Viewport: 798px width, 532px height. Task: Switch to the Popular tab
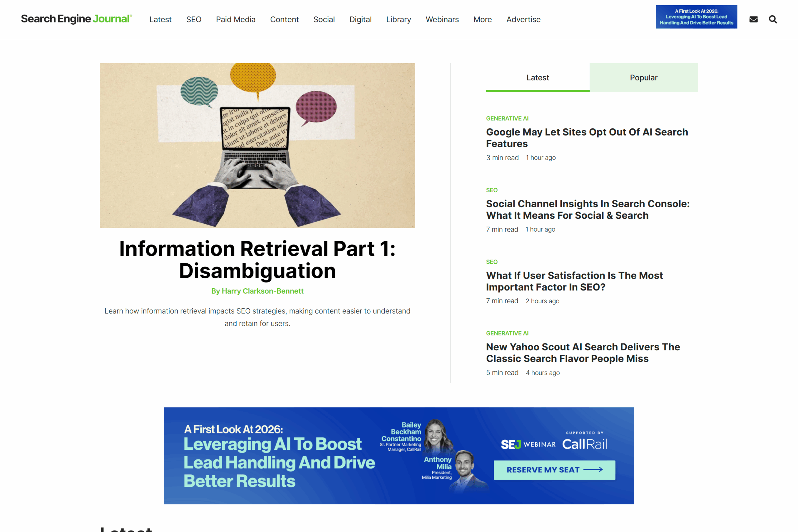643,77
